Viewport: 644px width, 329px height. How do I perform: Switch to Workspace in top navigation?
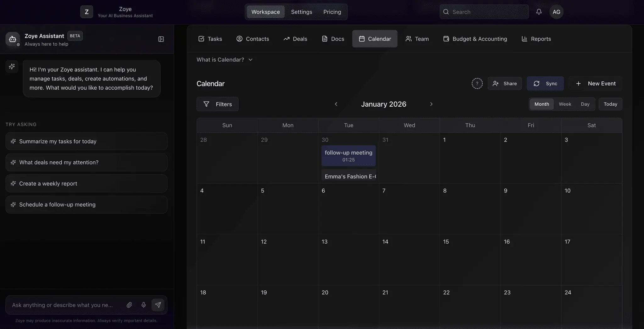click(265, 12)
